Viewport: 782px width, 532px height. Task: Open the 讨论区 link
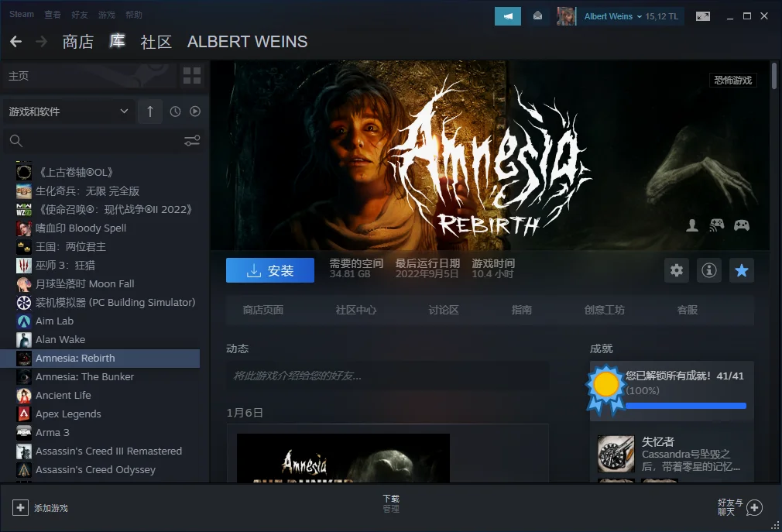pyautogui.click(x=444, y=310)
